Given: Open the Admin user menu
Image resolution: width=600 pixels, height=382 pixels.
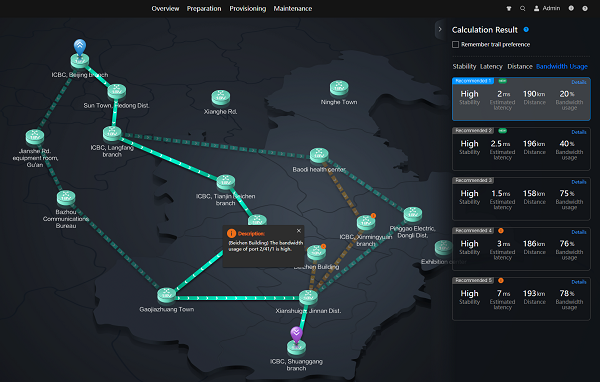Looking at the screenshot, I should [x=547, y=8].
